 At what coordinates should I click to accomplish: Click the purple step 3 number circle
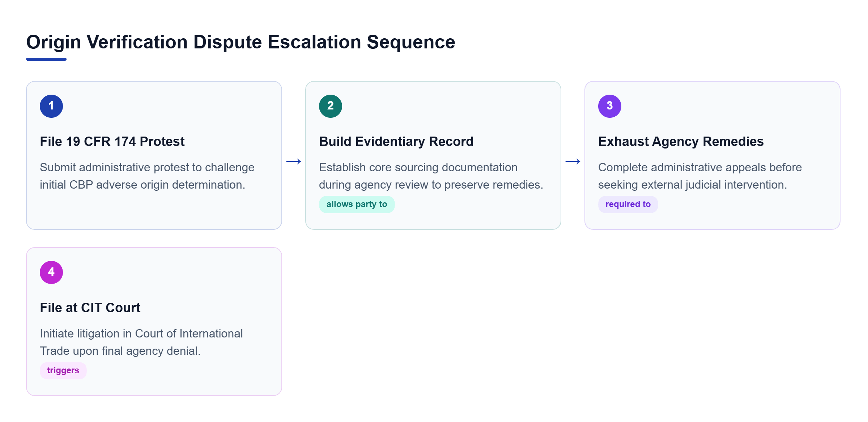point(610,106)
